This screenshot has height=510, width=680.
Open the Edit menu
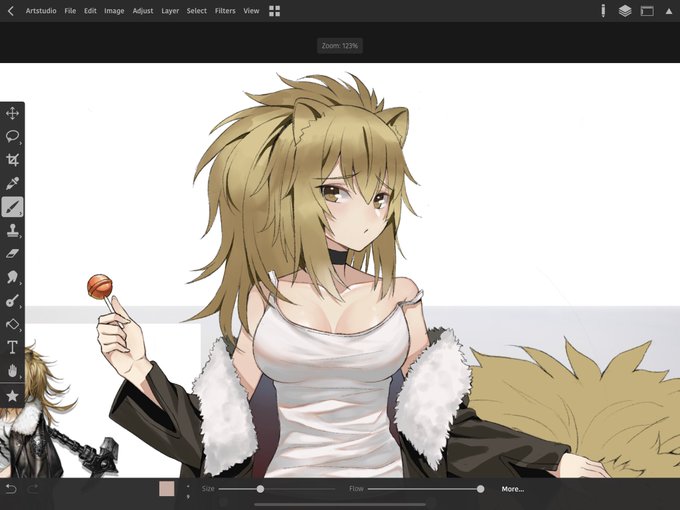pos(90,11)
